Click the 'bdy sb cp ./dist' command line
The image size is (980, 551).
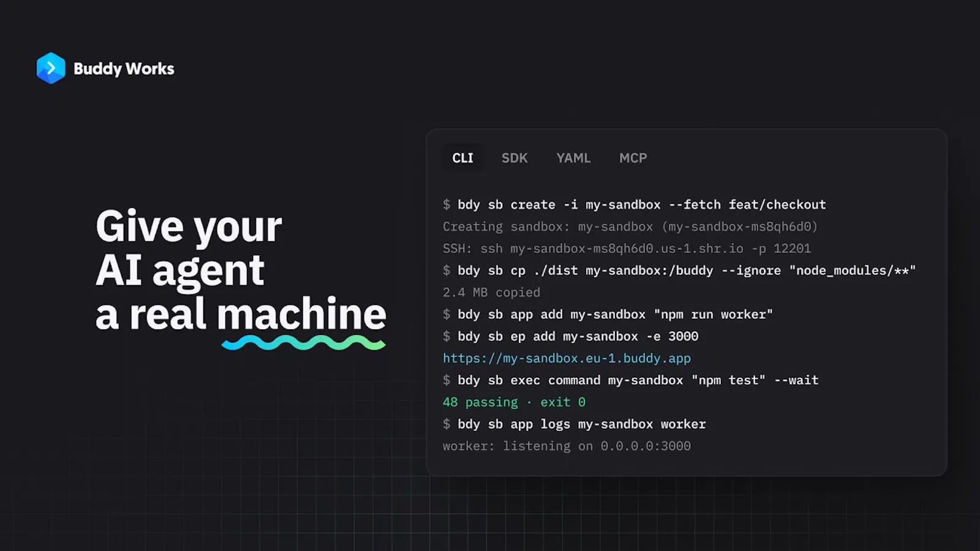click(679, 271)
